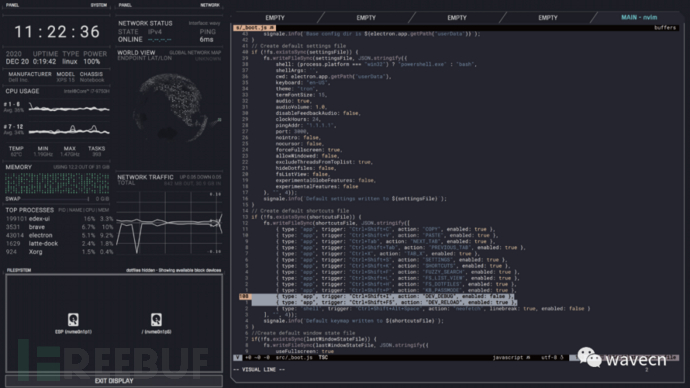This screenshot has height=388, width=690.
Task: Click the TOP PROCESSES heading
Action: pos(29,210)
